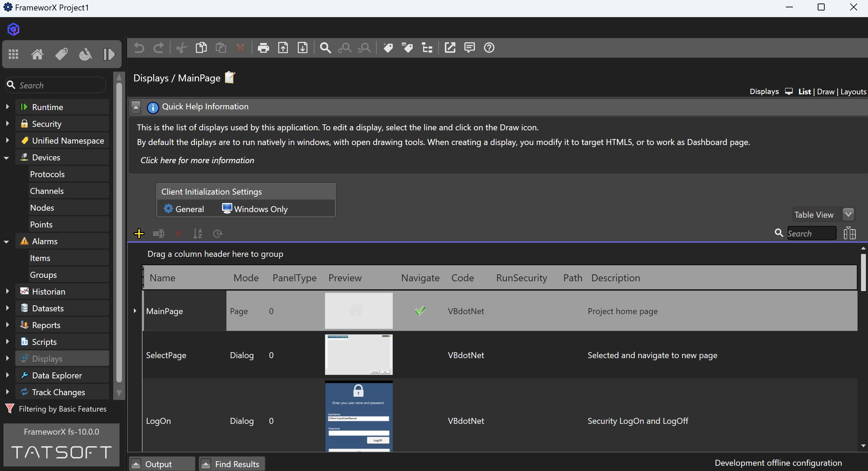This screenshot has height=471, width=868.
Task: Toggle Navigate checkmark for MainPage row
Action: (420, 311)
